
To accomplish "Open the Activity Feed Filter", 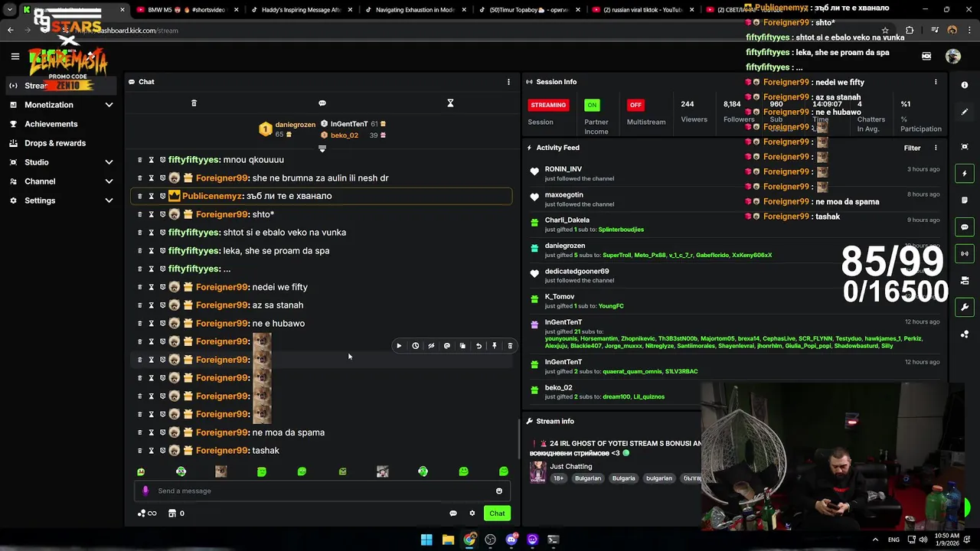I will coord(912,148).
